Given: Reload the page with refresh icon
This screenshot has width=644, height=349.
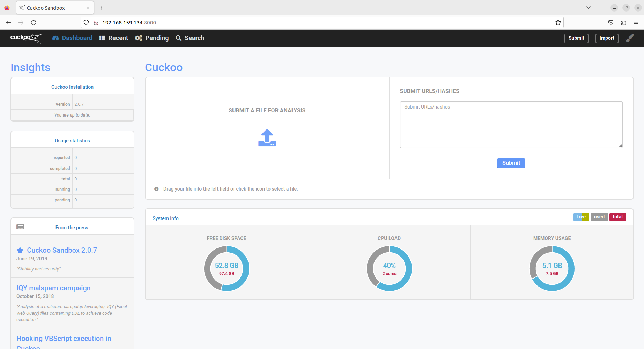Looking at the screenshot, I should pos(34,22).
